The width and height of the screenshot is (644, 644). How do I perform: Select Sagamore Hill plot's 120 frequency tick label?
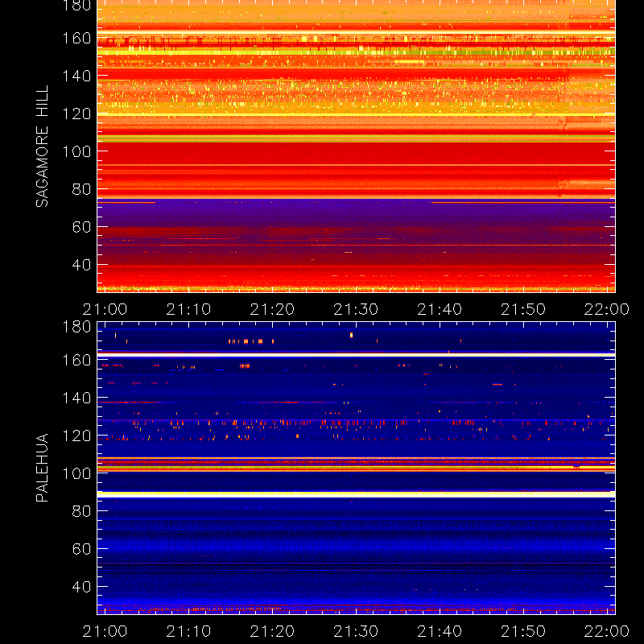[76, 114]
